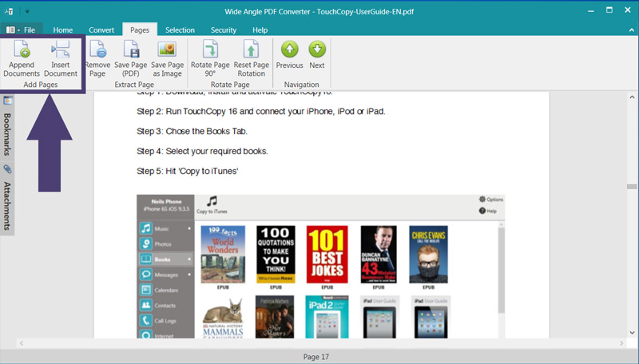Save page as PDF
639x364 pixels.
130,58
